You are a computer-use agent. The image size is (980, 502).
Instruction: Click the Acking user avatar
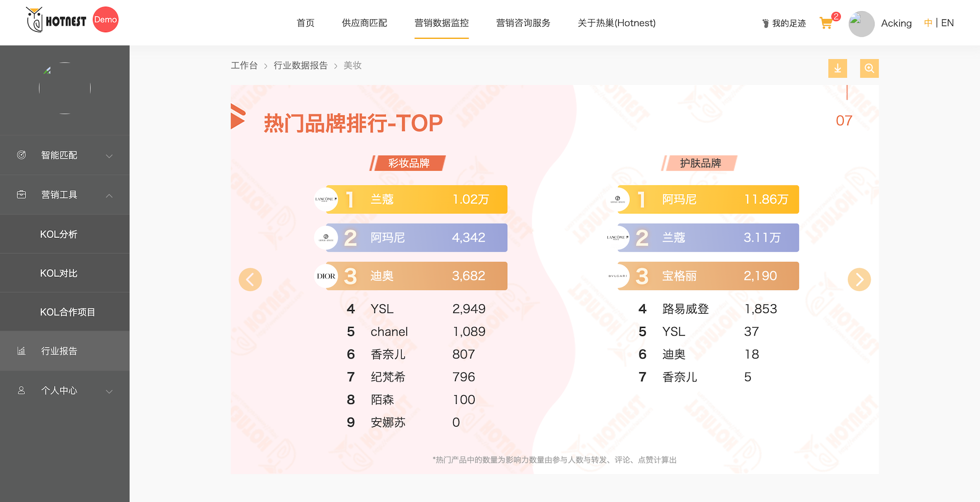tap(861, 23)
